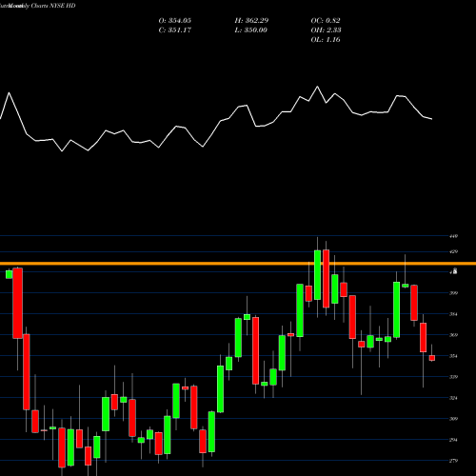Click the low price 'L: 350.00'
This screenshot has width=476, height=476.
point(250,30)
